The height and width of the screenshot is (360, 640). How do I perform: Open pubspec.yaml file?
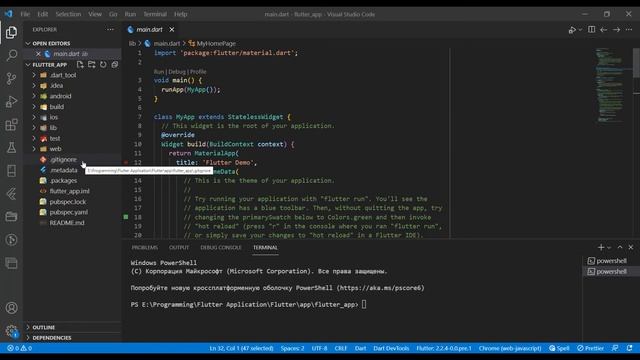click(x=69, y=212)
